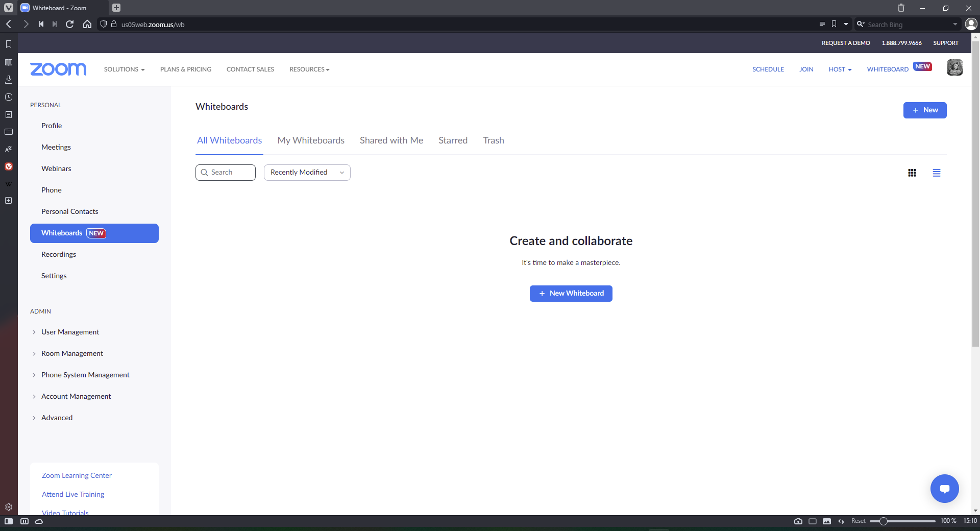Viewport: 980px width, 531px height.
Task: Open the Zoom chat support bubble
Action: 945,489
